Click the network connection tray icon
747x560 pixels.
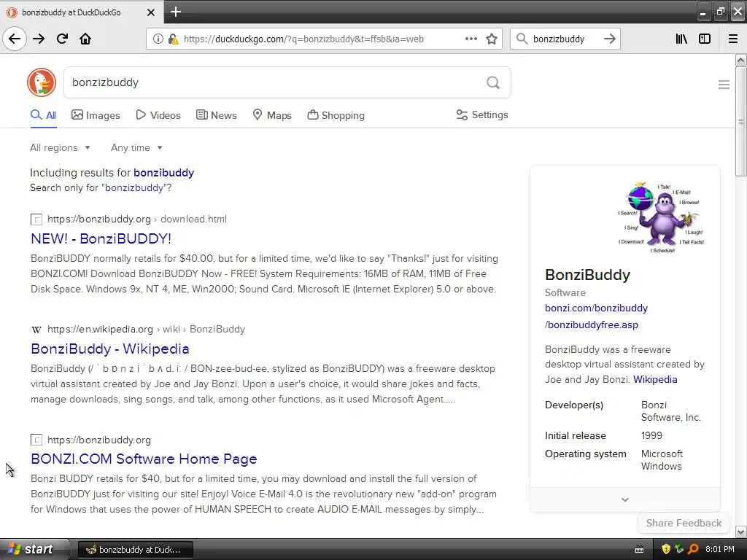(679, 549)
